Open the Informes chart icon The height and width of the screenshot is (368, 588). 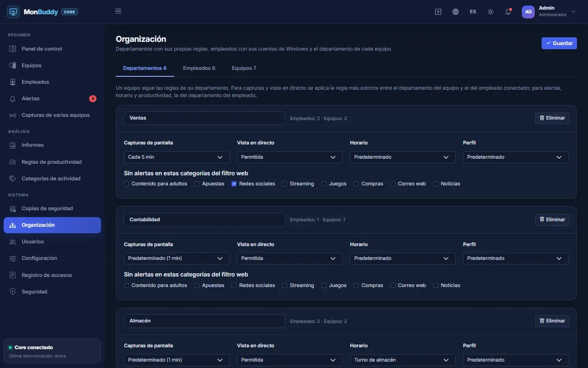(13, 145)
